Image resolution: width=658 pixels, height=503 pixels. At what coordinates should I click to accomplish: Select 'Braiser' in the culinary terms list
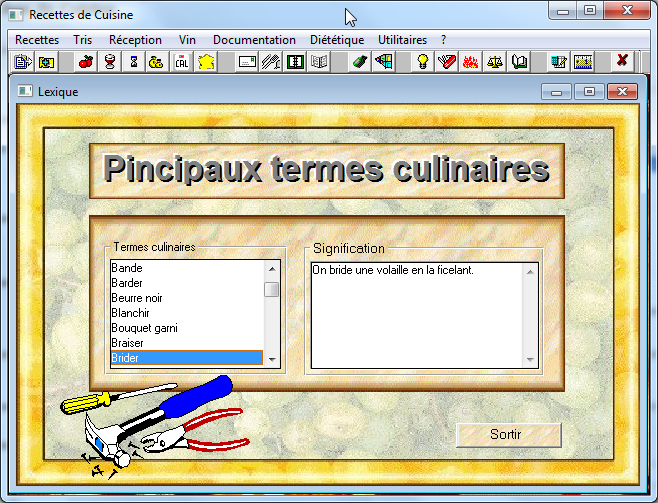(187, 343)
